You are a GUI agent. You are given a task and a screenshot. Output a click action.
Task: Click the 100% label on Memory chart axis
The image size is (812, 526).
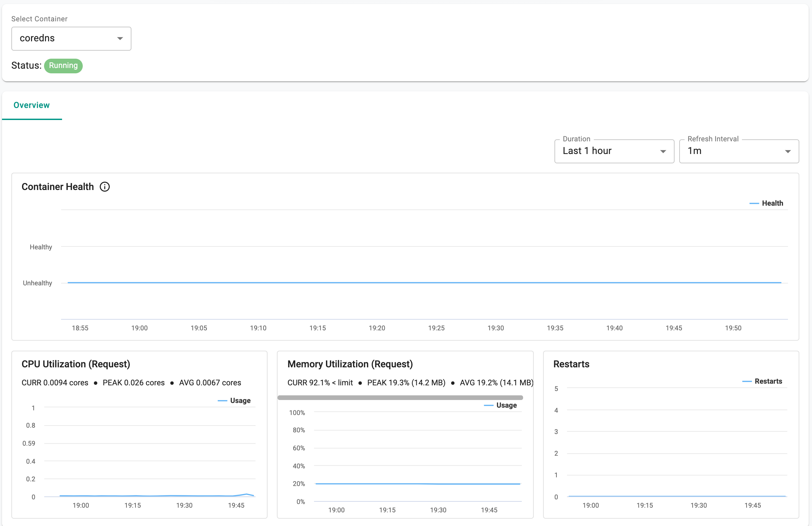(x=297, y=413)
